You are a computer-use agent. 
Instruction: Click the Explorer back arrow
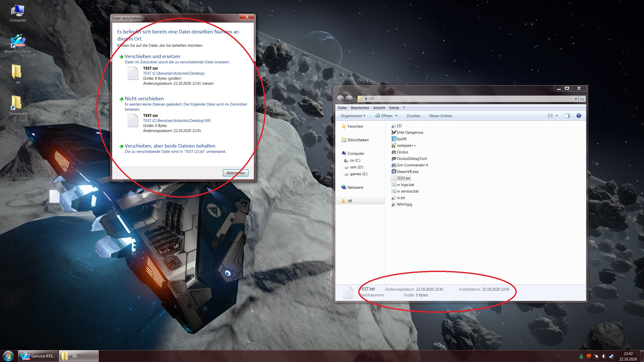[x=340, y=99]
